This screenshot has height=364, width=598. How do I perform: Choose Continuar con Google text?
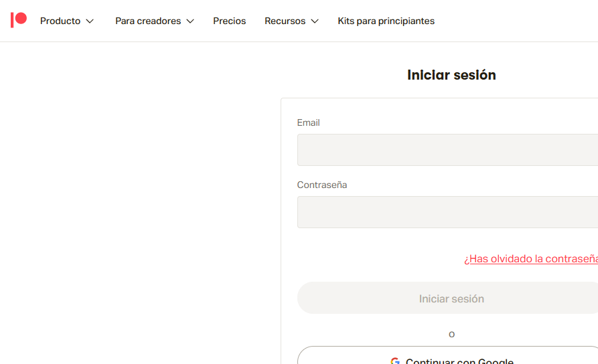[459, 361]
